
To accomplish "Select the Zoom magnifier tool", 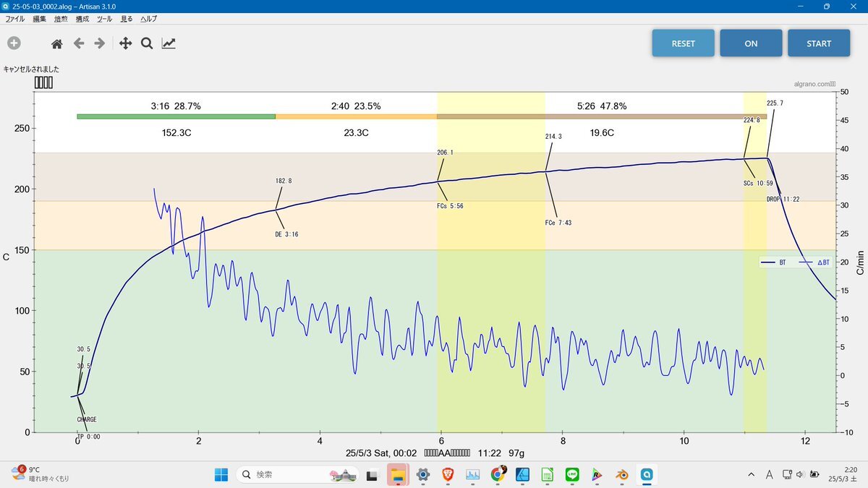I will click(146, 43).
